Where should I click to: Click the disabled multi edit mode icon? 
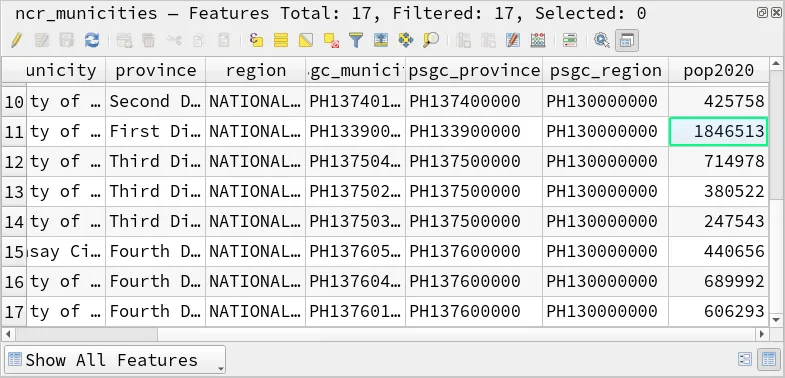click(x=42, y=41)
